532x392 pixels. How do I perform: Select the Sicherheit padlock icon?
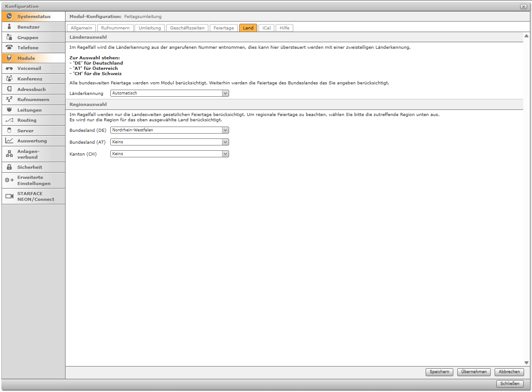(x=9, y=167)
